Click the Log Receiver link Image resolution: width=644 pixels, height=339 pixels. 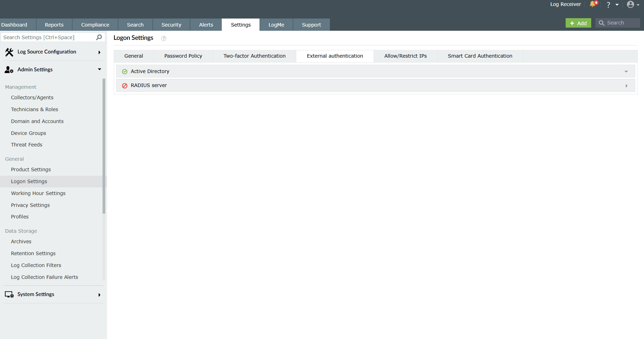[565, 5]
